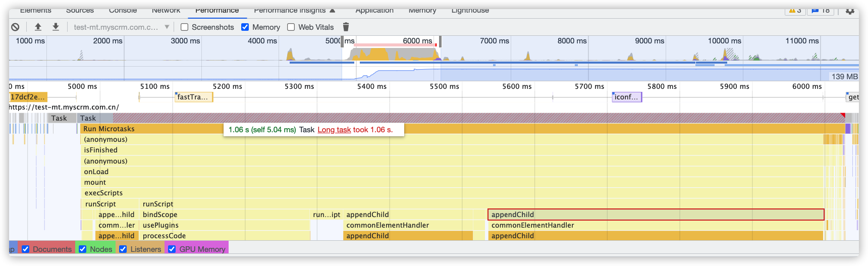Select the processCode flame entry

[x=225, y=236]
